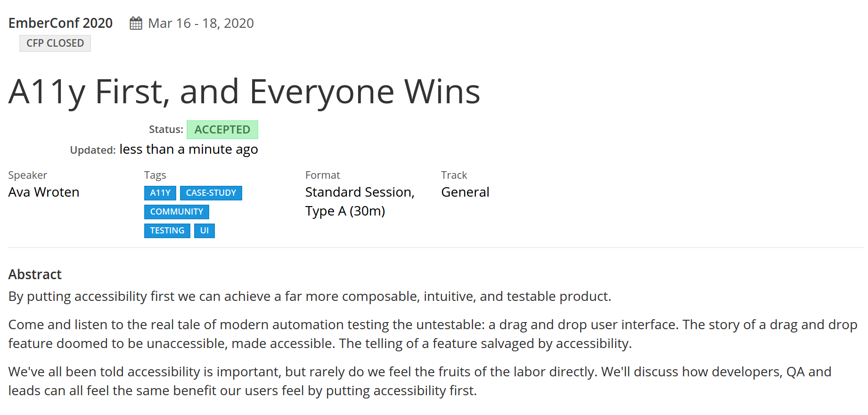This screenshot has height=415, width=868.
Task: Select the CASE-STUDY tag
Action: [211, 193]
